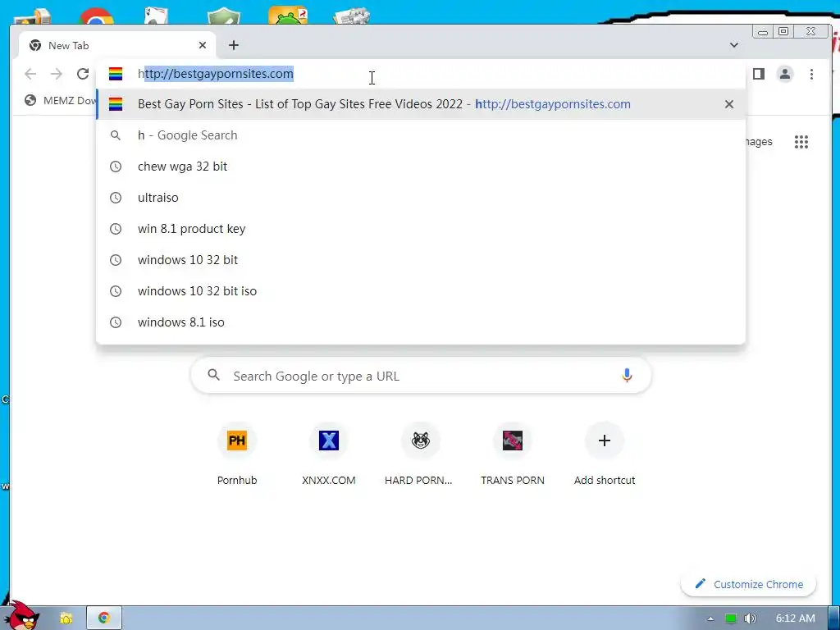
Task: Select the Chrome taskbar button
Action: 104,619
